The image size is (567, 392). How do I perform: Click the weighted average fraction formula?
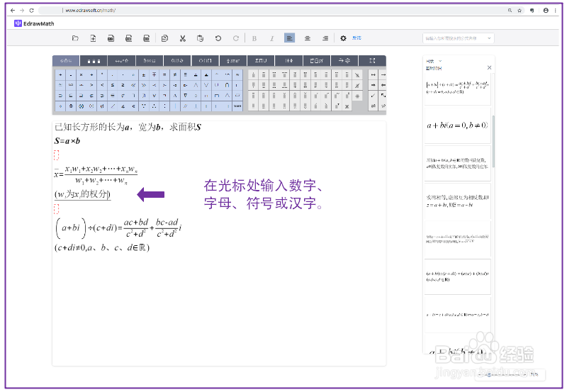click(x=96, y=174)
